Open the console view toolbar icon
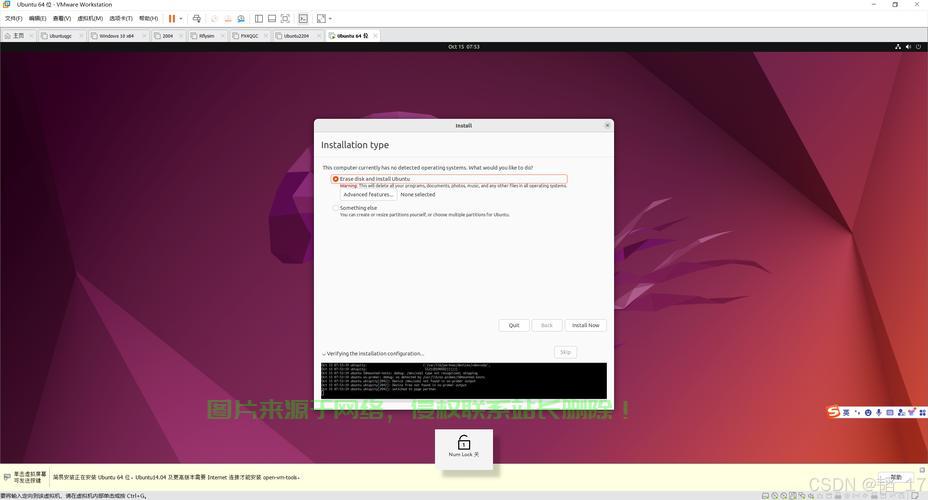The image size is (928, 500). [303, 18]
